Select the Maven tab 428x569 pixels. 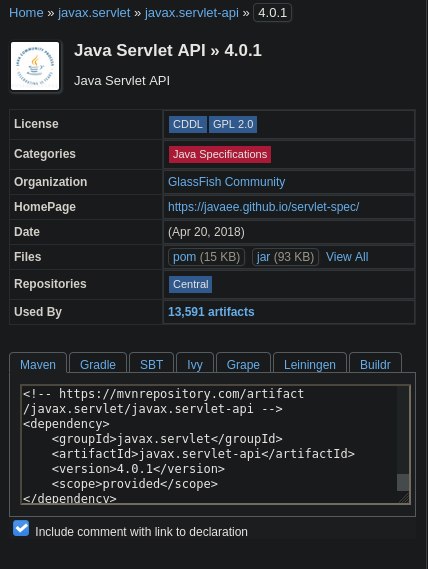(x=38, y=364)
